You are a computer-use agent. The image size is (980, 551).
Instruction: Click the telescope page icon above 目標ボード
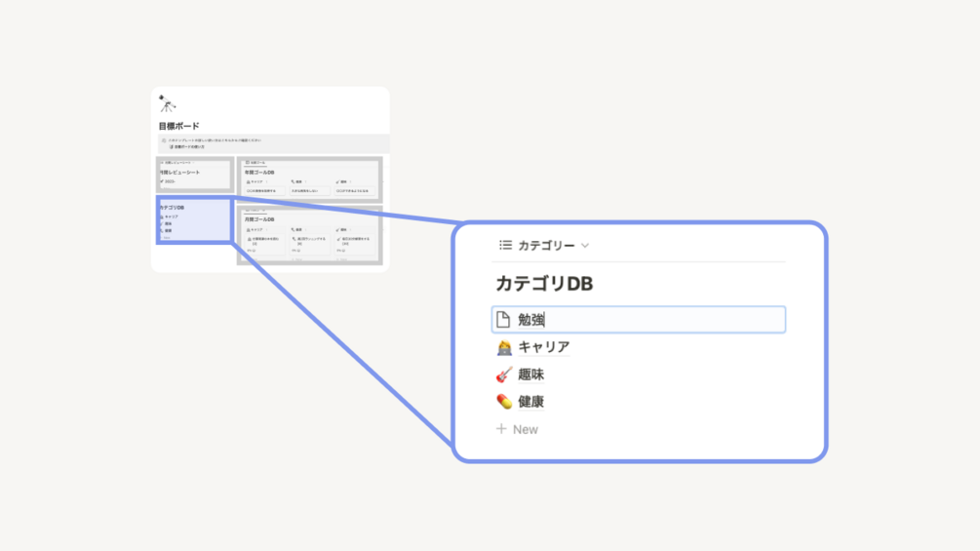pos(168,104)
